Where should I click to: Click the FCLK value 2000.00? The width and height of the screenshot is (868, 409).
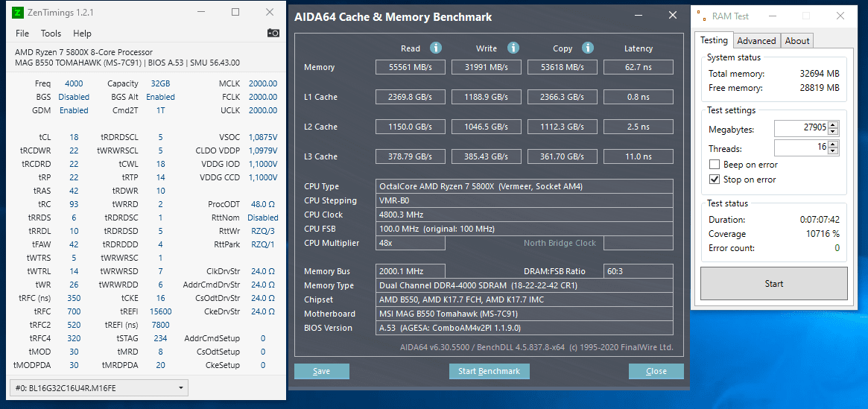tap(263, 97)
